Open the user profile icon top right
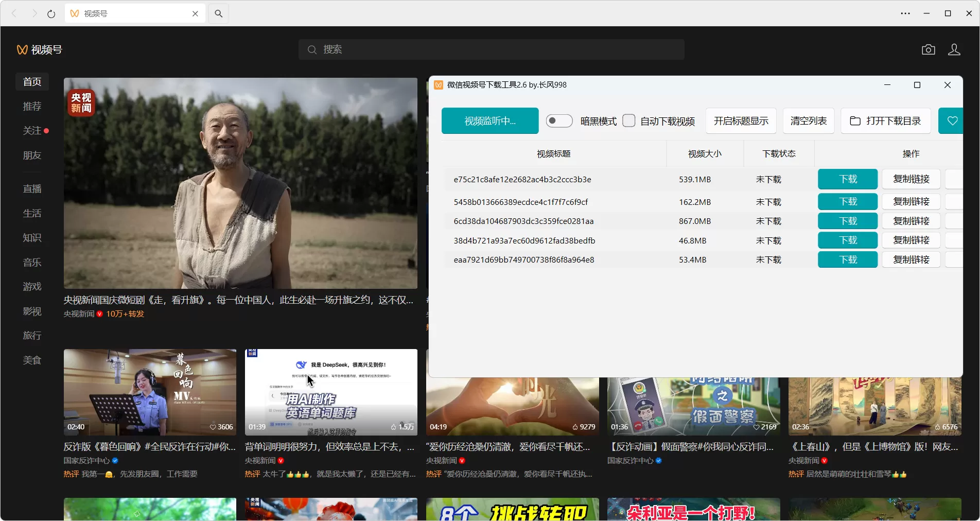Screen dimensions: 980x521 click(954, 49)
